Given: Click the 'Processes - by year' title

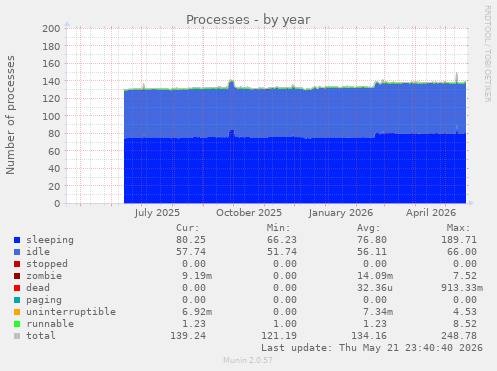Looking at the screenshot, I should [x=248, y=20].
